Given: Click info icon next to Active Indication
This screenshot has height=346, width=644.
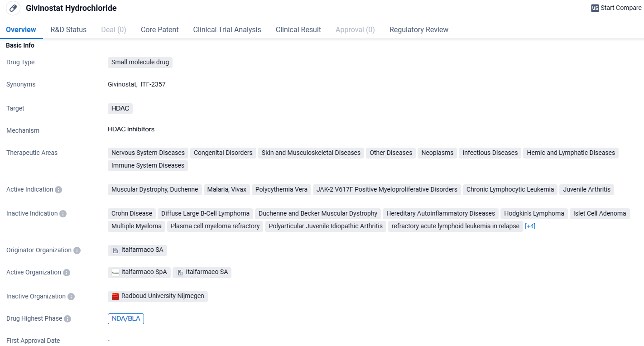Looking at the screenshot, I should pos(58,190).
